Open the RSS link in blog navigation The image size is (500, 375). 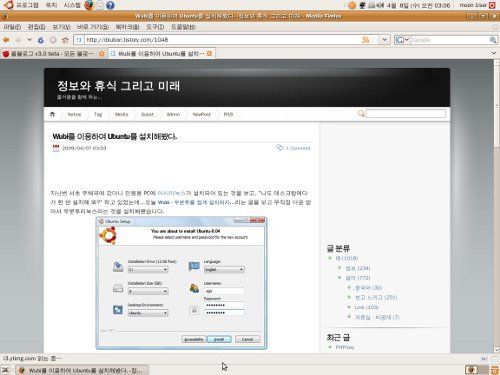pos(228,114)
